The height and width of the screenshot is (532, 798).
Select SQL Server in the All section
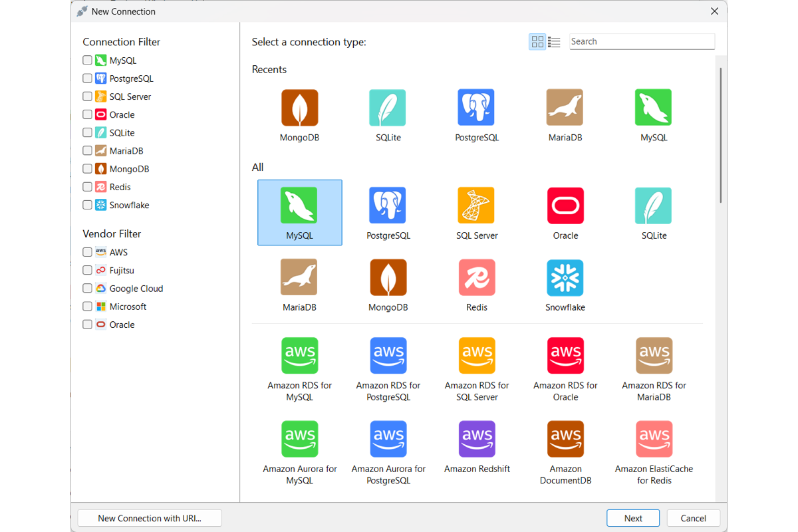[477, 205]
